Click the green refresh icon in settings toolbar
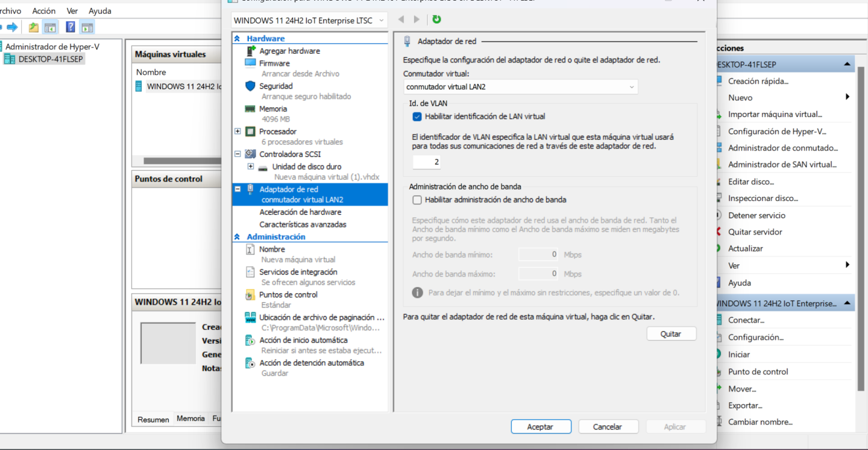The height and width of the screenshot is (450, 868). coord(436,19)
